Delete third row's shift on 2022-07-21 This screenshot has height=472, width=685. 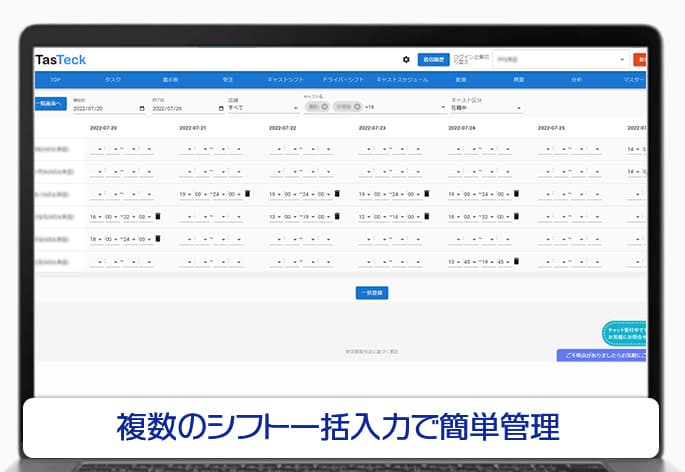(x=247, y=193)
